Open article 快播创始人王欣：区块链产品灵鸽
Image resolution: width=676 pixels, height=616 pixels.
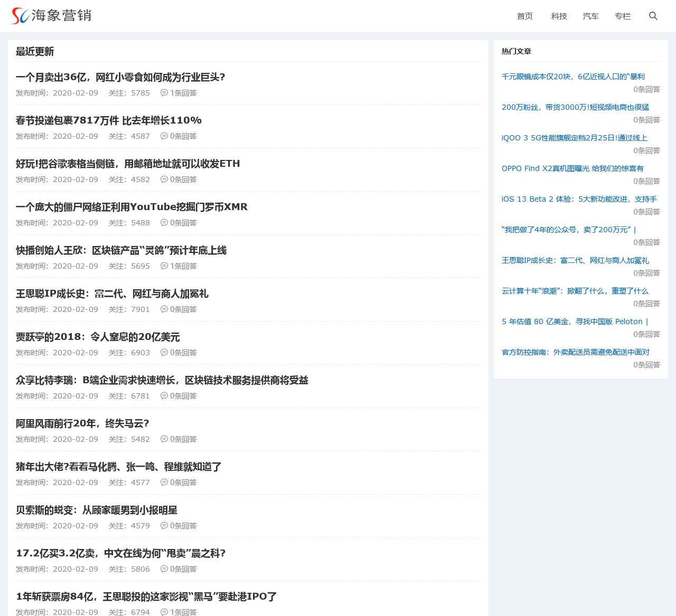point(121,250)
